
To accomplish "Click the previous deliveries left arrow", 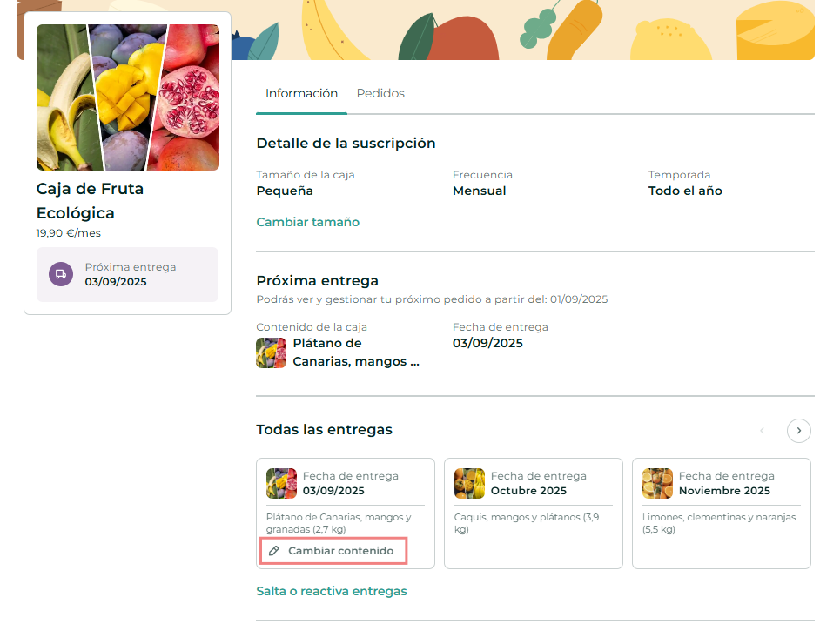I will [762, 431].
